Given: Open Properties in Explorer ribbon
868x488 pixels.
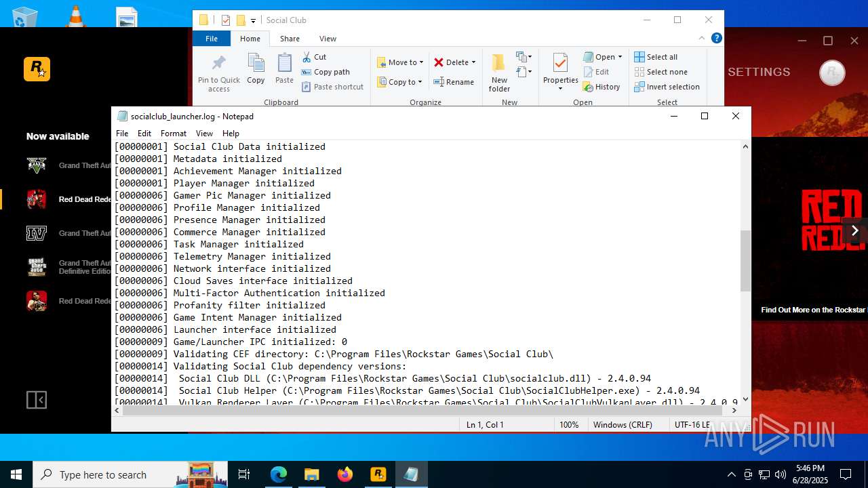Looking at the screenshot, I should point(560,72).
